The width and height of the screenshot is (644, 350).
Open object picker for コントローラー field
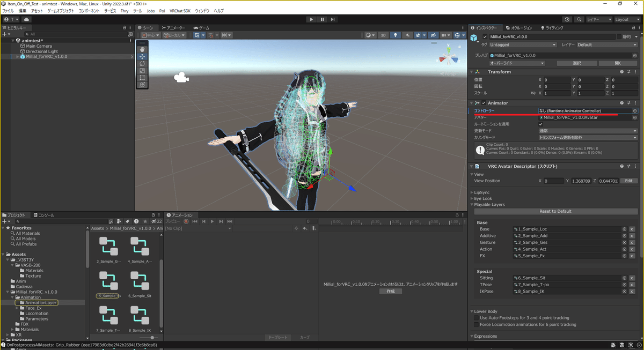point(635,111)
